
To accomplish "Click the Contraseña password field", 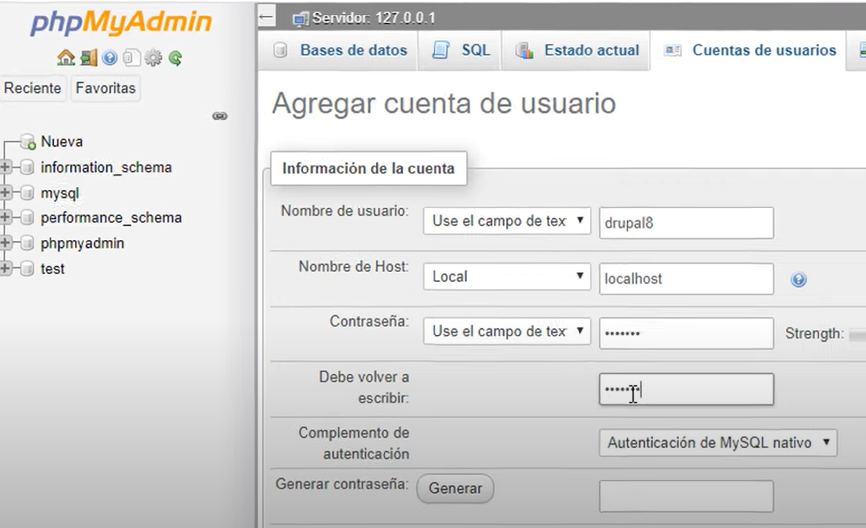I will 687,333.
